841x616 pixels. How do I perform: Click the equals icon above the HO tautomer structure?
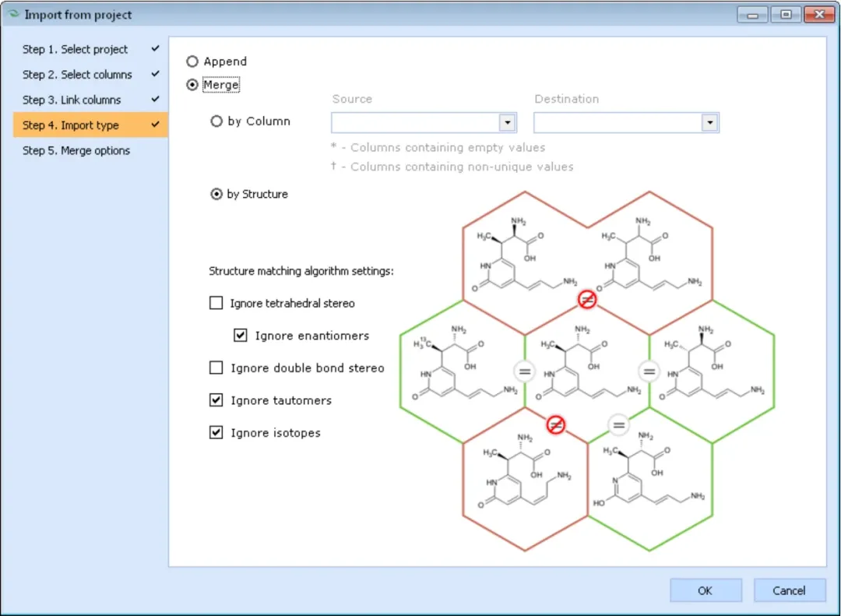[x=618, y=425]
